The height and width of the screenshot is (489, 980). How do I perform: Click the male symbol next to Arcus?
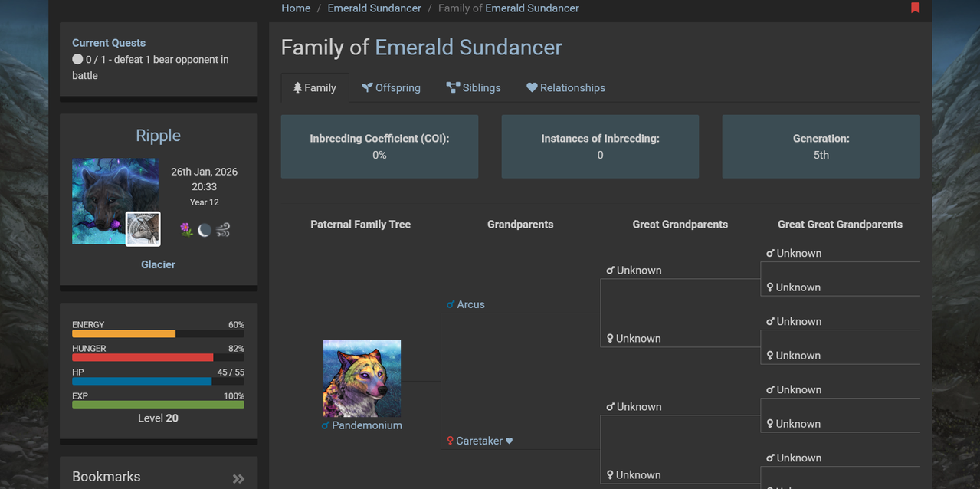[x=451, y=304]
